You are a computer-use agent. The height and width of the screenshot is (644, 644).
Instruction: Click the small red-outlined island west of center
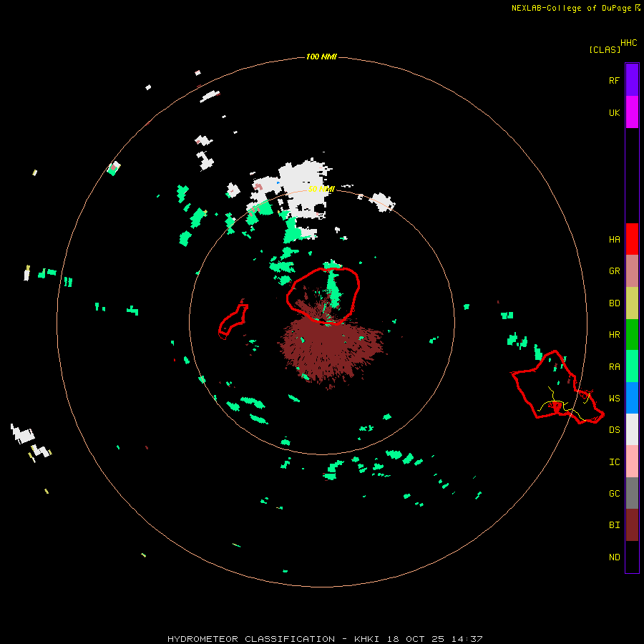click(233, 321)
